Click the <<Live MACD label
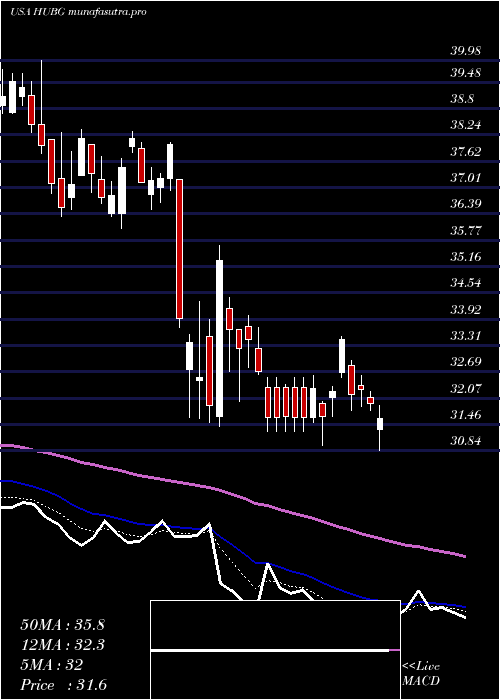Viewport: 500px width, 700px height. (x=421, y=674)
